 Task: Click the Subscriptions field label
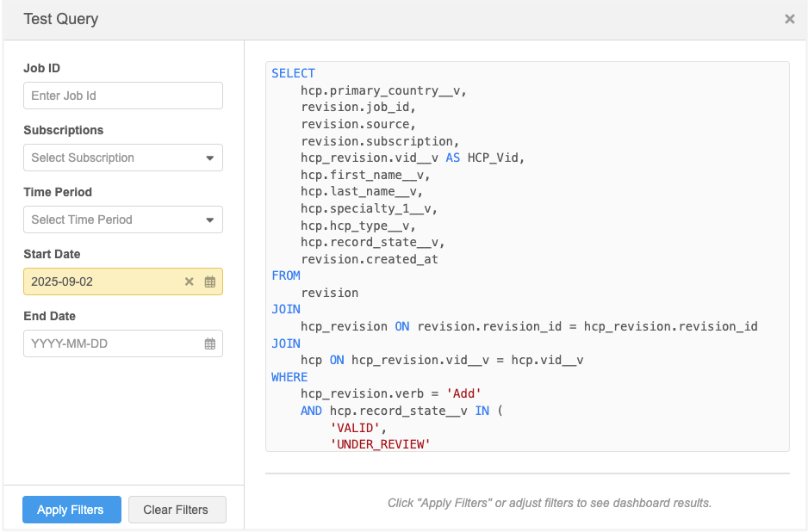[x=64, y=130]
